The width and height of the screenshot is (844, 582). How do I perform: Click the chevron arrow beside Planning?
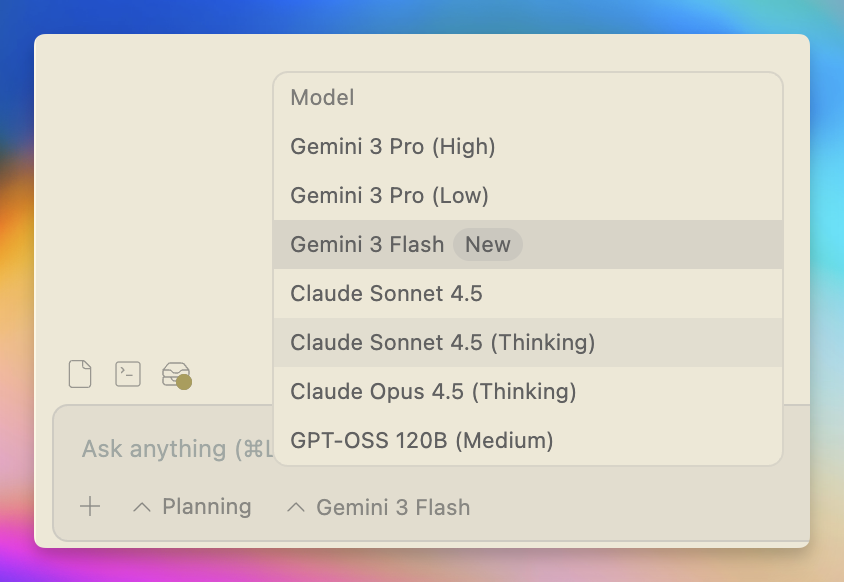pos(142,508)
